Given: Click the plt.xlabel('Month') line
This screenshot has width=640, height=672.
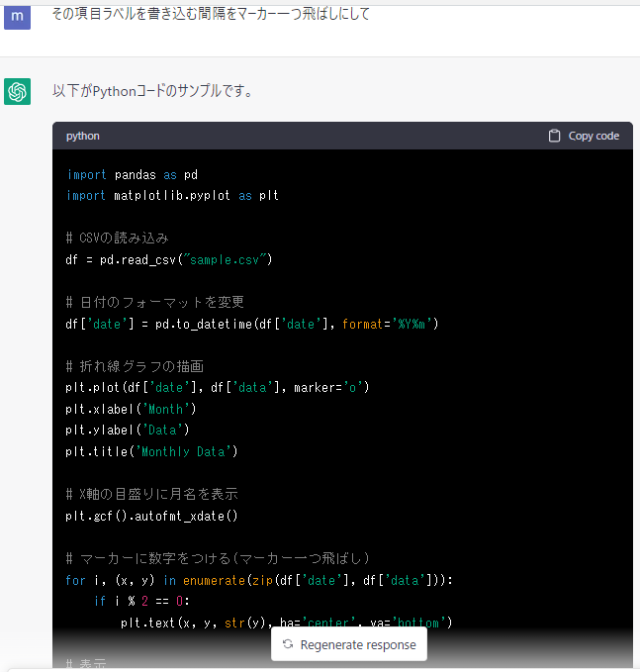Looking at the screenshot, I should 131,409.
